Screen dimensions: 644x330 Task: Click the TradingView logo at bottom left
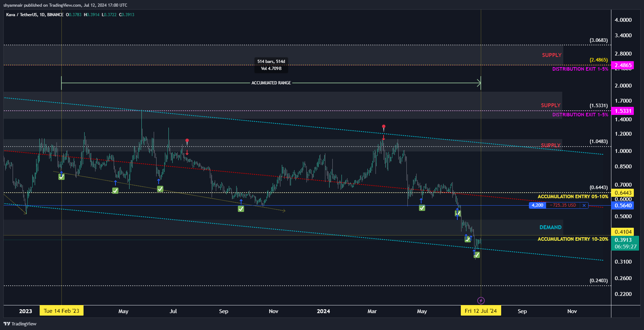(x=20, y=324)
